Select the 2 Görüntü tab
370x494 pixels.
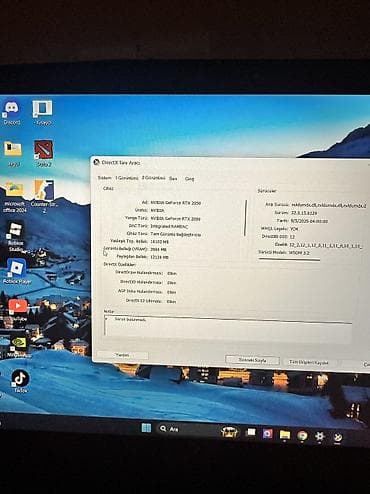[153, 178]
